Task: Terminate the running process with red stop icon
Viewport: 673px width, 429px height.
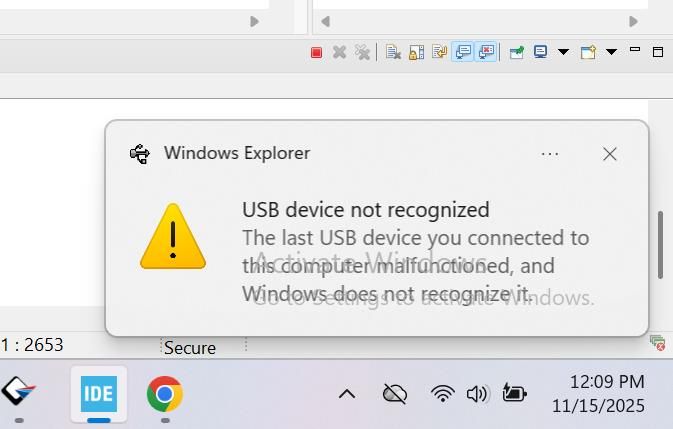Action: pos(316,52)
